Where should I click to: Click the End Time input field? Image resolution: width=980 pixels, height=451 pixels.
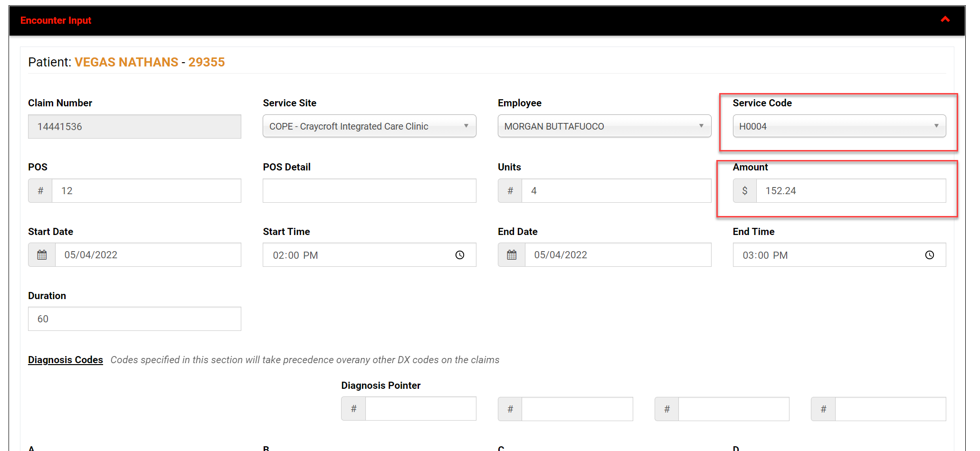pos(839,255)
